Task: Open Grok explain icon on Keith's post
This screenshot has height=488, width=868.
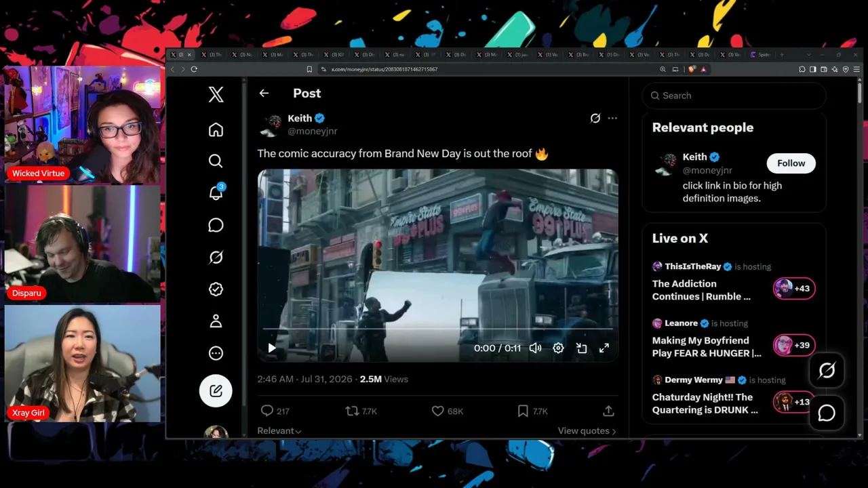Action: pos(595,118)
